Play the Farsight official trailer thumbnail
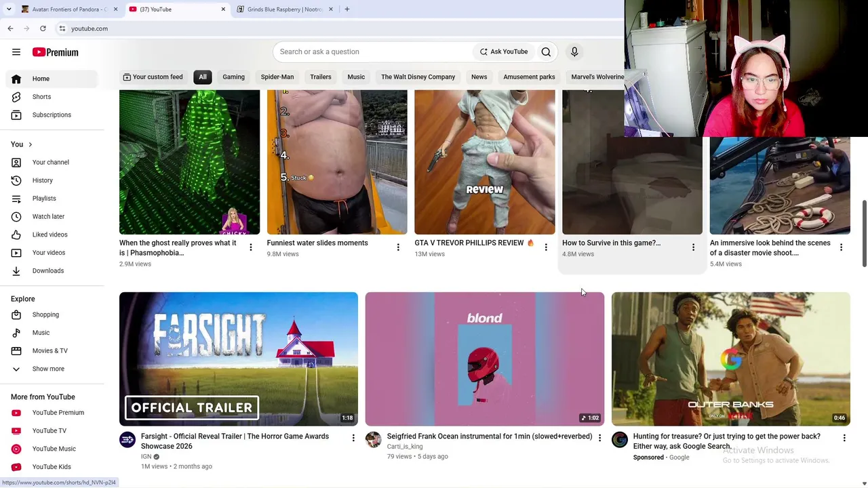This screenshot has height=488, width=868. pyautogui.click(x=239, y=359)
